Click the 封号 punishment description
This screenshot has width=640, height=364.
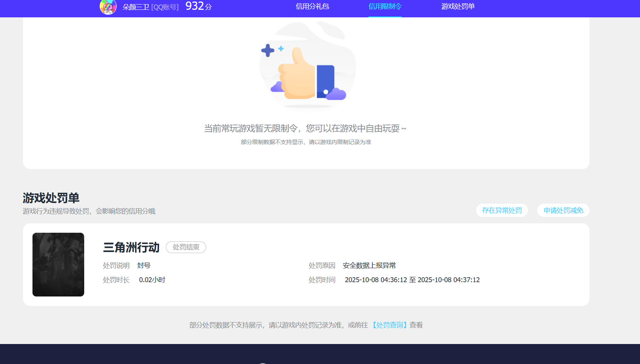[143, 266]
